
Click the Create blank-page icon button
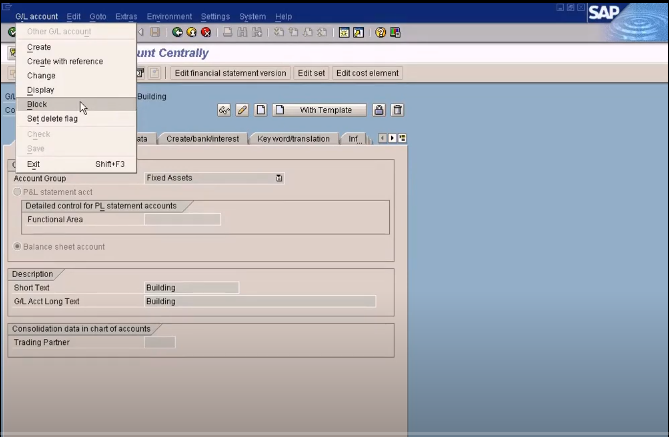[x=261, y=110]
